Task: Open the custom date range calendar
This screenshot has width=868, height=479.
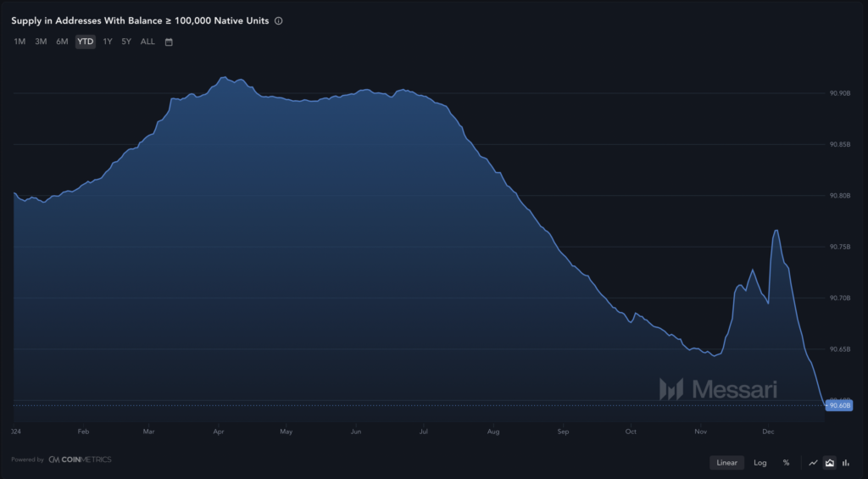Action: [x=169, y=42]
